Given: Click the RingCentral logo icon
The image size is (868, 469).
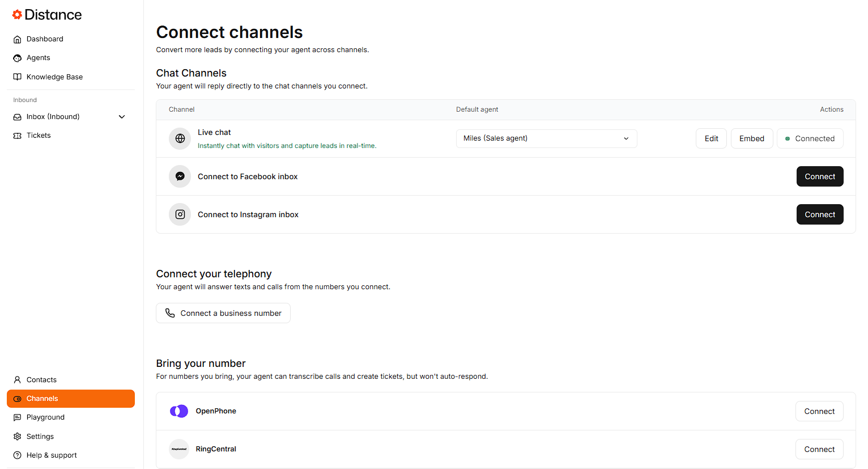Looking at the screenshot, I should pyautogui.click(x=179, y=449).
